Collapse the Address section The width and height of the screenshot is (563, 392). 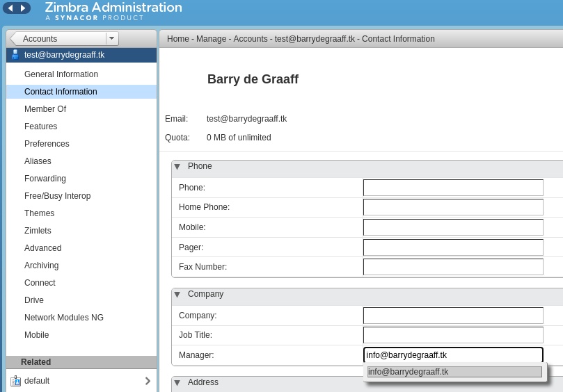pyautogui.click(x=177, y=383)
